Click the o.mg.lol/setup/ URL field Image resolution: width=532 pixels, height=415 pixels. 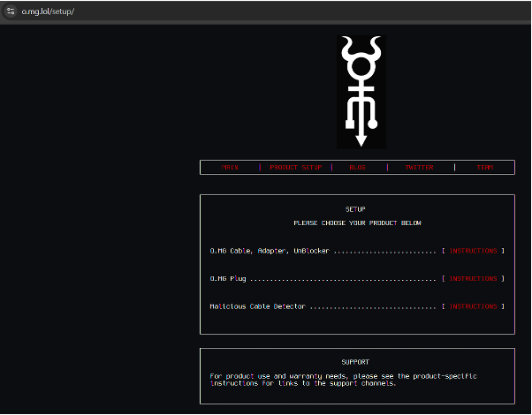point(48,11)
